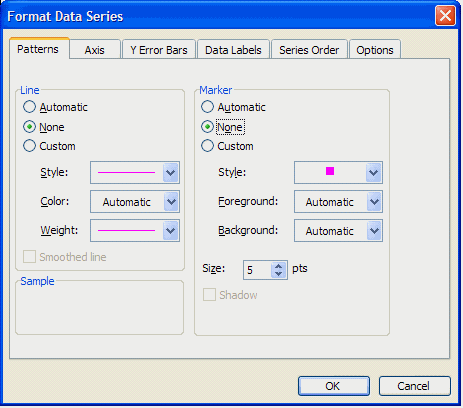Viewport: 463px width, 408px height.
Task: Select Automatic radio button under Line
Action: point(29,107)
